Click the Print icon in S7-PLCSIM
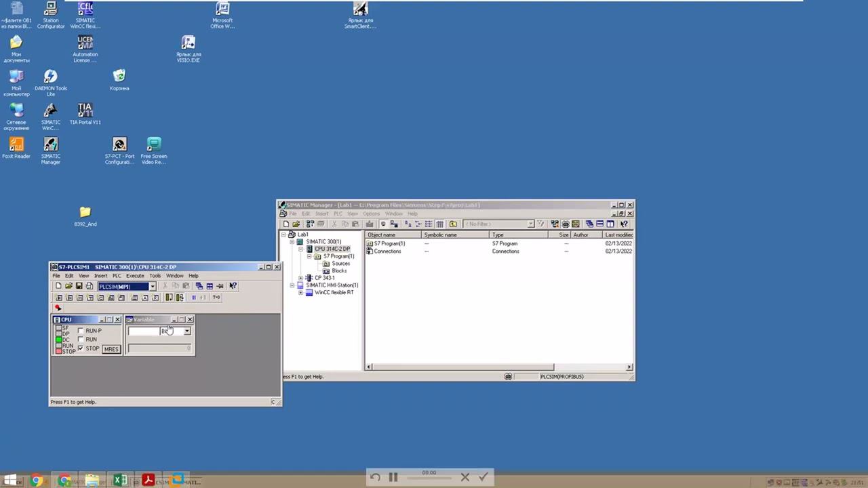 89,286
